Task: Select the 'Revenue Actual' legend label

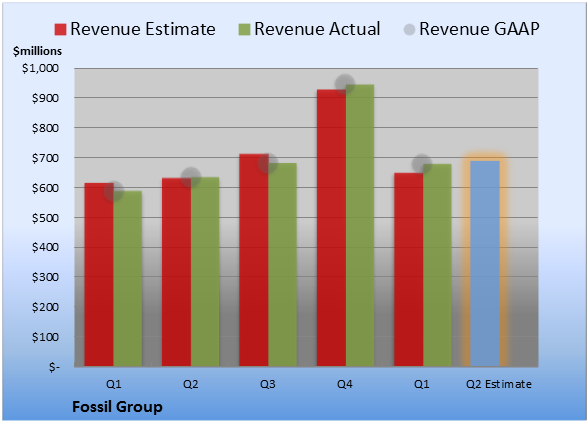Action: [x=317, y=29]
